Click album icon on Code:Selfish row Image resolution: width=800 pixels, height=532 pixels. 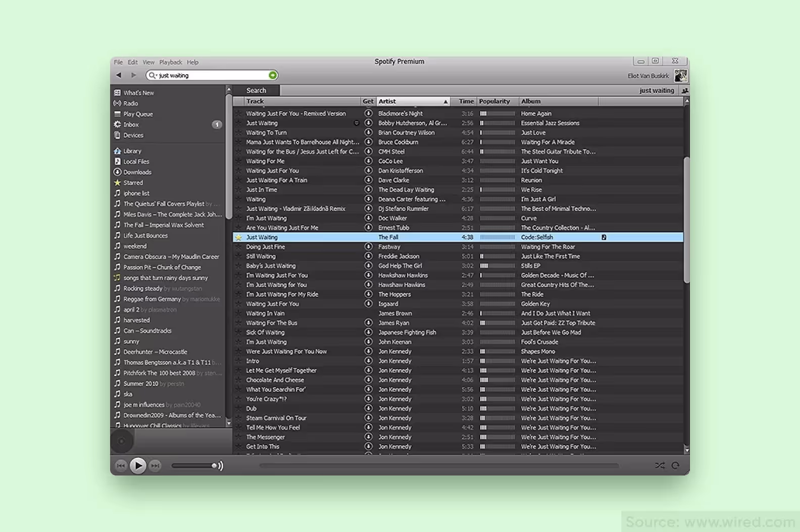pos(604,237)
